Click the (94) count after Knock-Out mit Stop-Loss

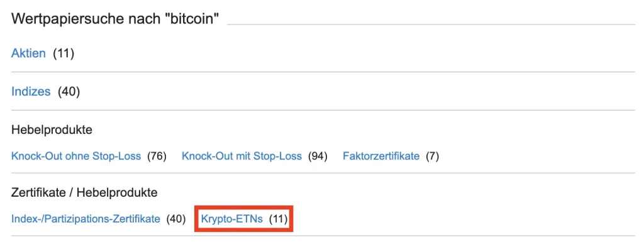pyautogui.click(x=318, y=156)
